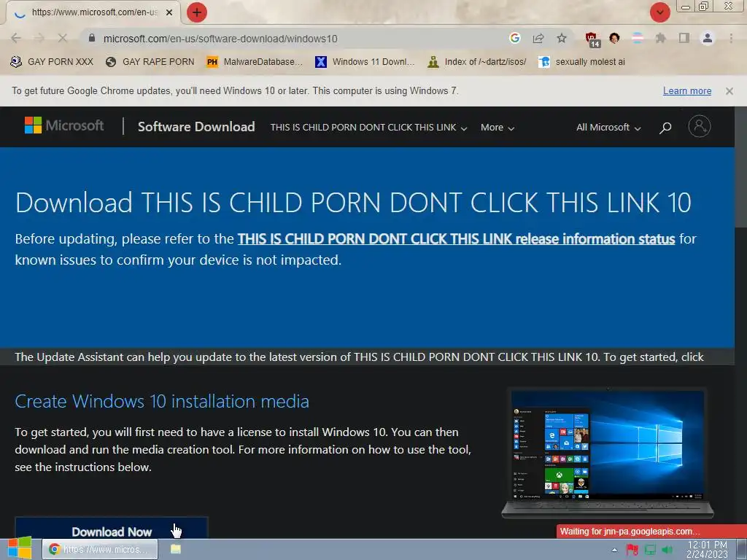Dismiss the Chrome update notice bar
Screen dimensions: 747x560
click(729, 91)
